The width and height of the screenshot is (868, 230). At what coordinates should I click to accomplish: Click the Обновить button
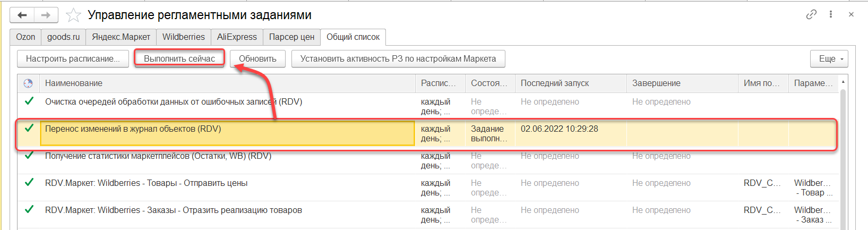click(x=257, y=59)
